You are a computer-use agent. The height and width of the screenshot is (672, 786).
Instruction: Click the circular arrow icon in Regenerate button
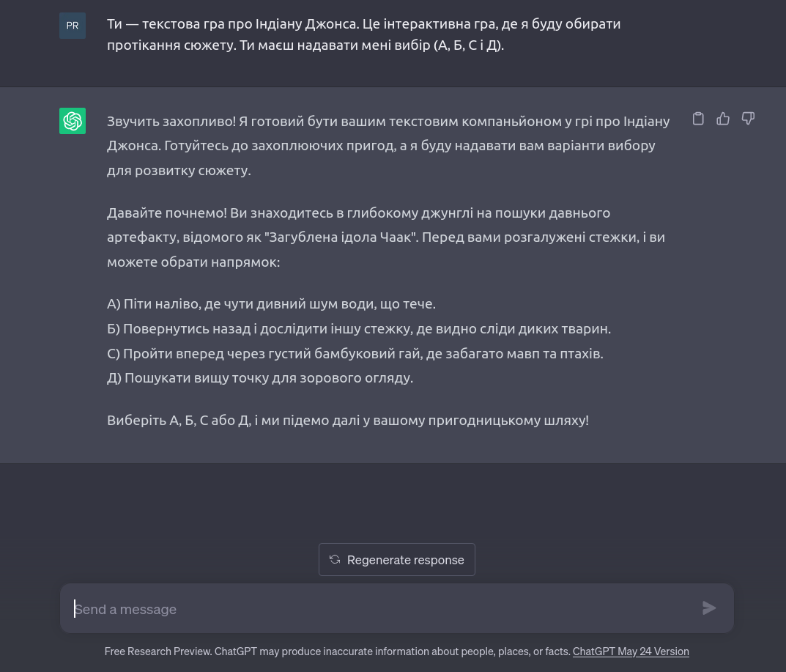[335, 559]
